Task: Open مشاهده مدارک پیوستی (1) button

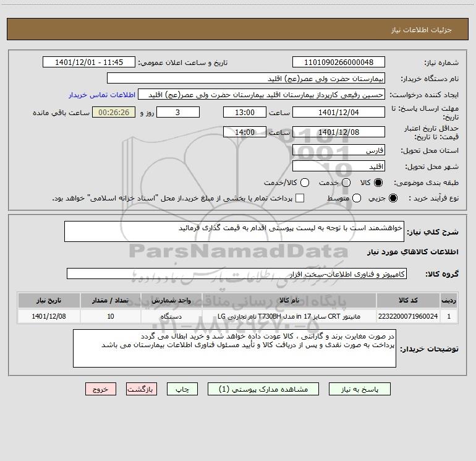Action: pyautogui.click(x=263, y=389)
